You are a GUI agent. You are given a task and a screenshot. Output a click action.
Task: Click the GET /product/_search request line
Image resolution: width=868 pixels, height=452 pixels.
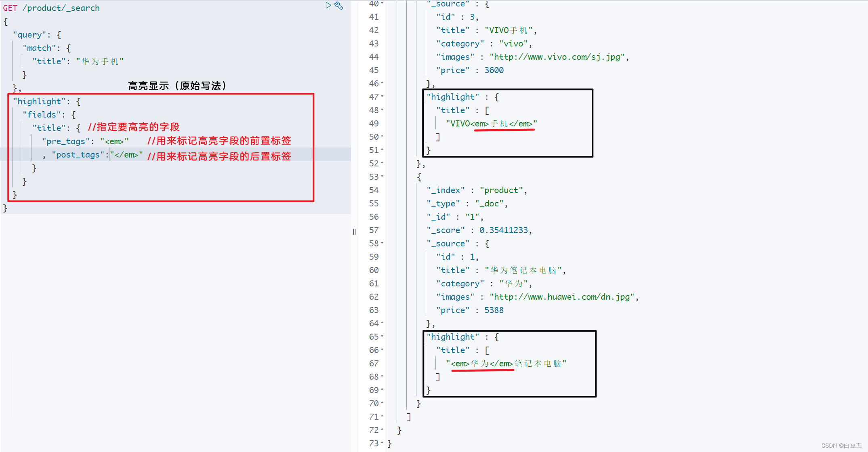point(51,8)
